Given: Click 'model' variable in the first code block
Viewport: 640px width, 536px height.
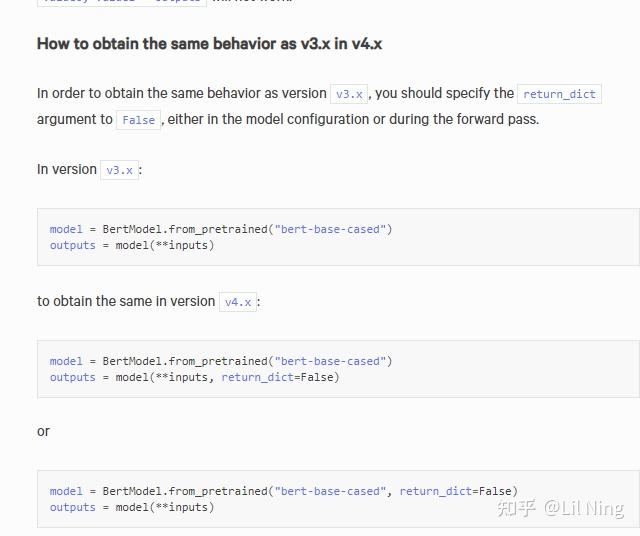Looking at the screenshot, I should tap(66, 229).
